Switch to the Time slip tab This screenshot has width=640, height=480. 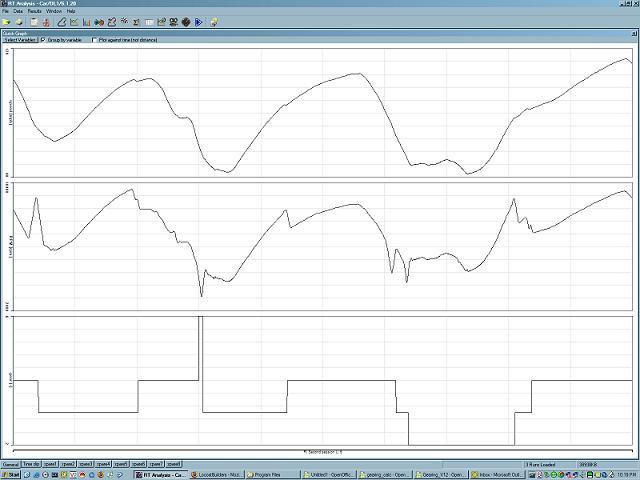[x=32, y=464]
